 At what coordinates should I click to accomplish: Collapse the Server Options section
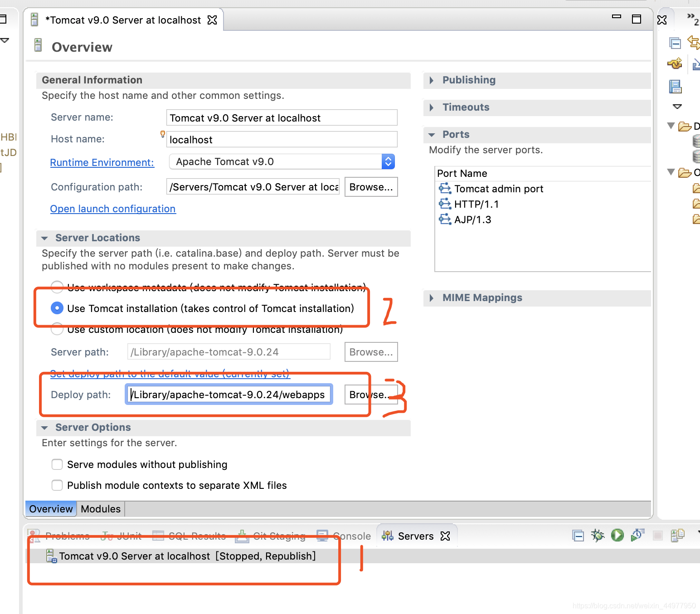[44, 428]
